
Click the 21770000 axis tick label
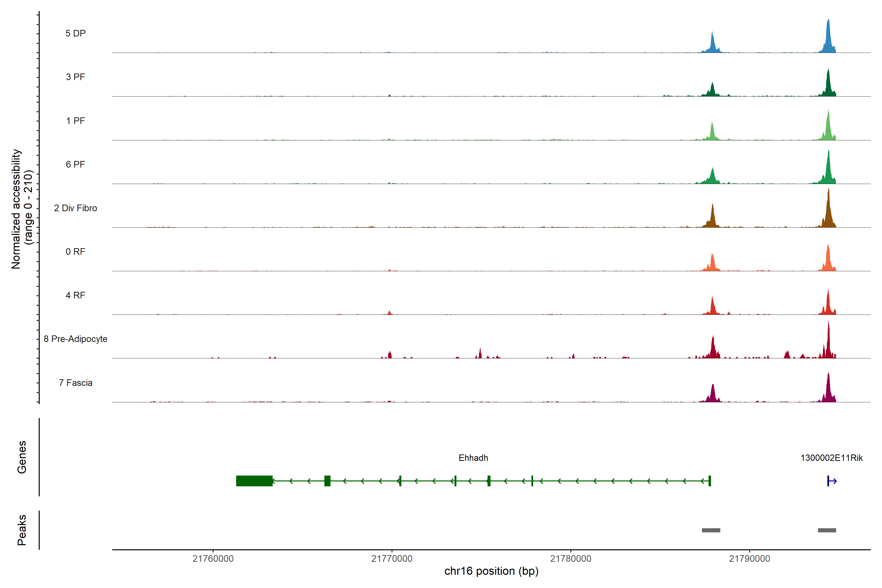point(392,559)
